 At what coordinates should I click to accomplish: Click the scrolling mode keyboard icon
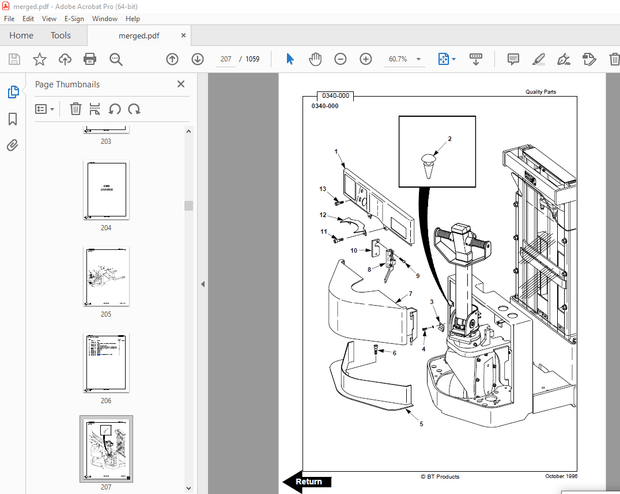click(476, 59)
